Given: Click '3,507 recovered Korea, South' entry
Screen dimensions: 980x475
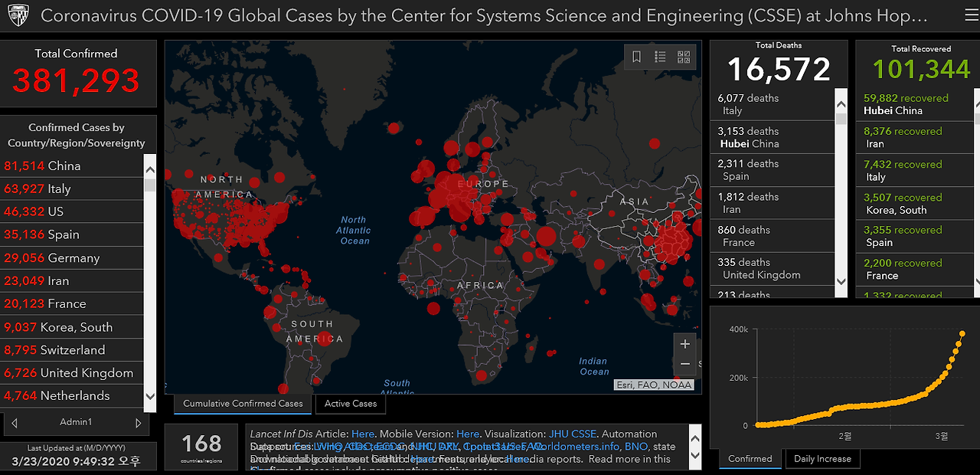Looking at the screenshot, I should coord(914,203).
